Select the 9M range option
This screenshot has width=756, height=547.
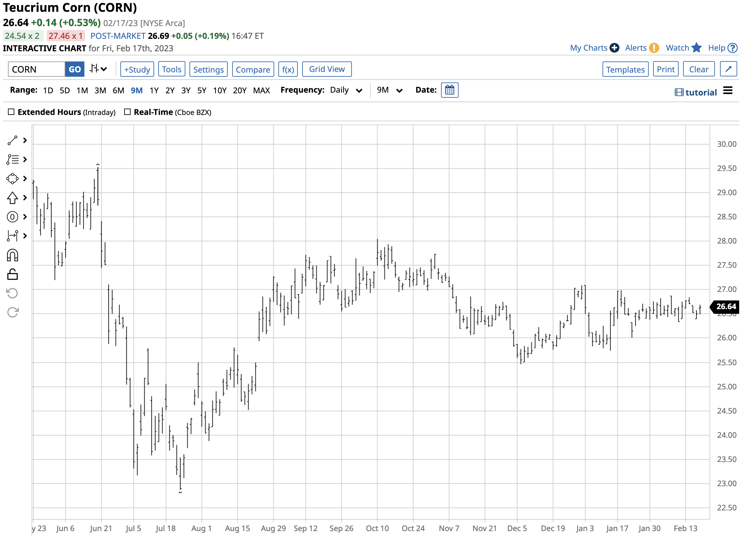[137, 91]
